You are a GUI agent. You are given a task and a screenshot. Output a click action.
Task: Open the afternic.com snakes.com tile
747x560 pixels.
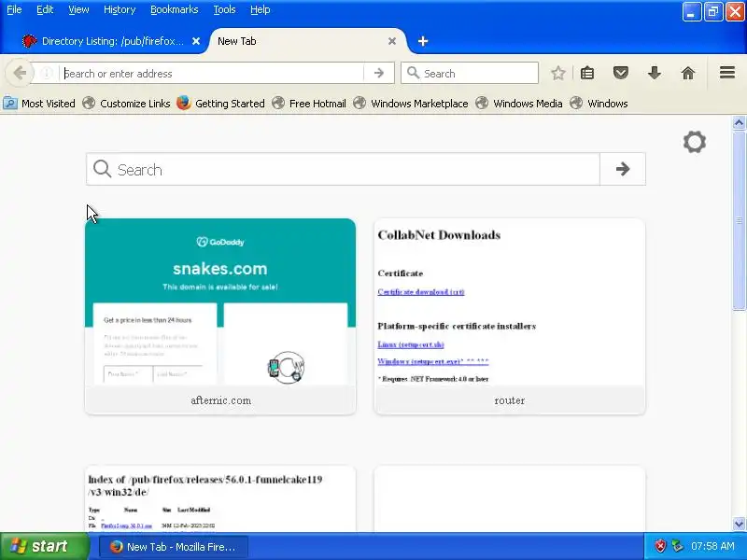click(220, 316)
